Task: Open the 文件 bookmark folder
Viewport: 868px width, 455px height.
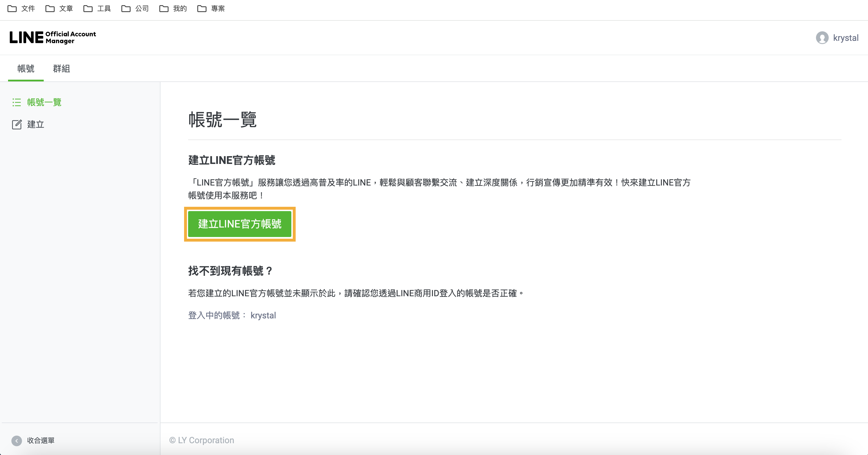Action: click(21, 8)
